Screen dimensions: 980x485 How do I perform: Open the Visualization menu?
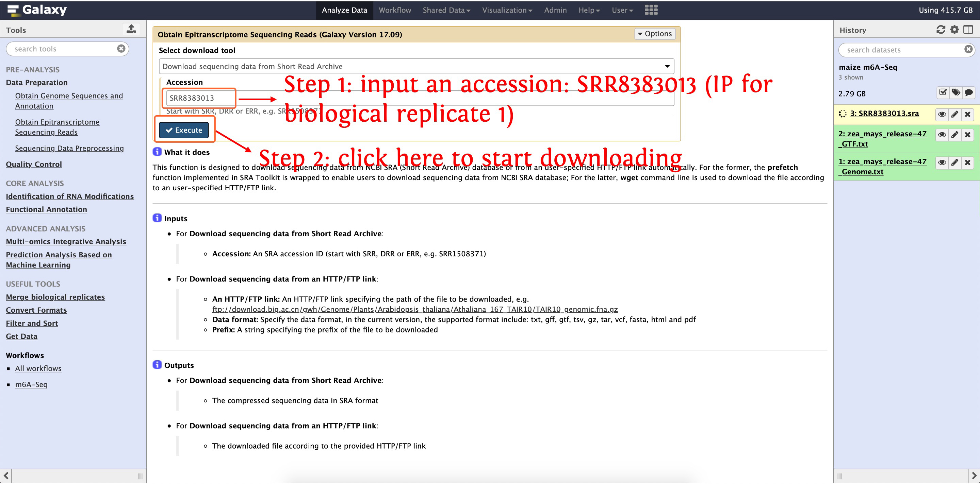(x=507, y=10)
